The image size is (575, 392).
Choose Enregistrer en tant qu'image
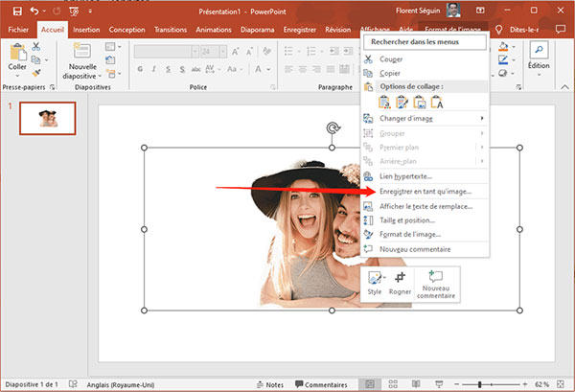click(425, 192)
